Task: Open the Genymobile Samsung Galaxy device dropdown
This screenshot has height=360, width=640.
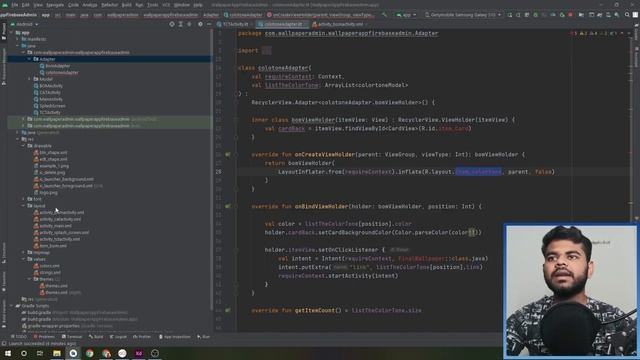Action: 463,15
